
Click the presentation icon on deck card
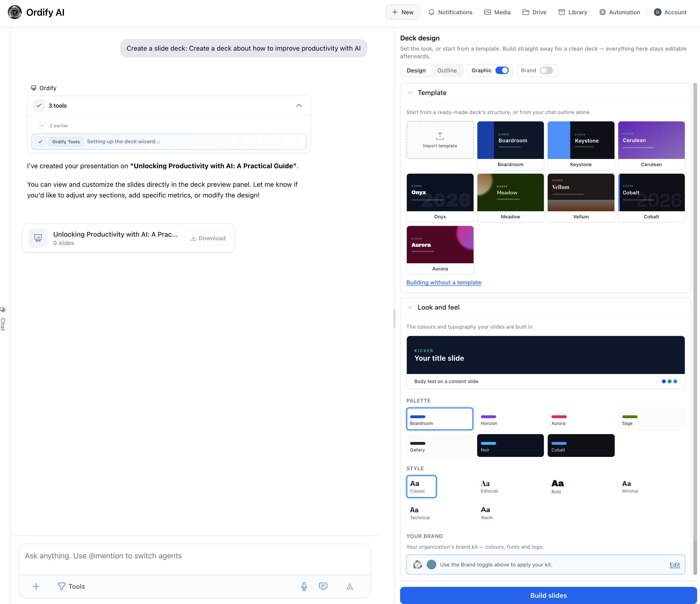[38, 238]
